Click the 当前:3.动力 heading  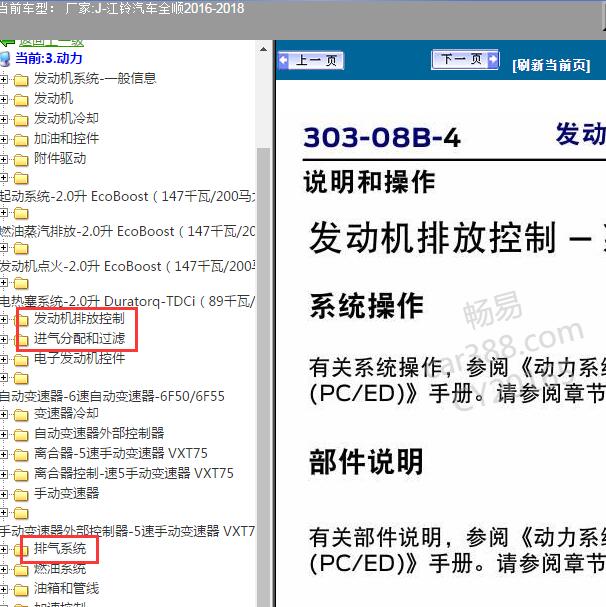point(49,58)
